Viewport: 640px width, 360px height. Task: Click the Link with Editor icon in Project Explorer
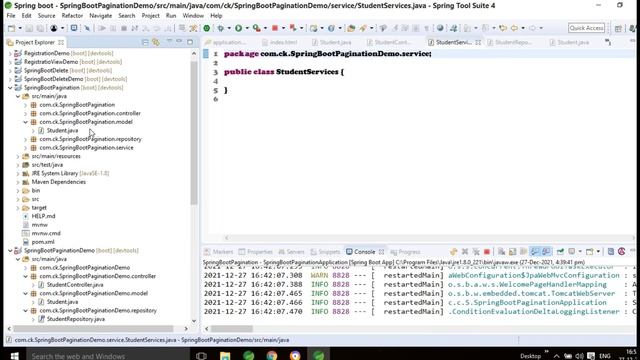pyautogui.click(x=156, y=42)
